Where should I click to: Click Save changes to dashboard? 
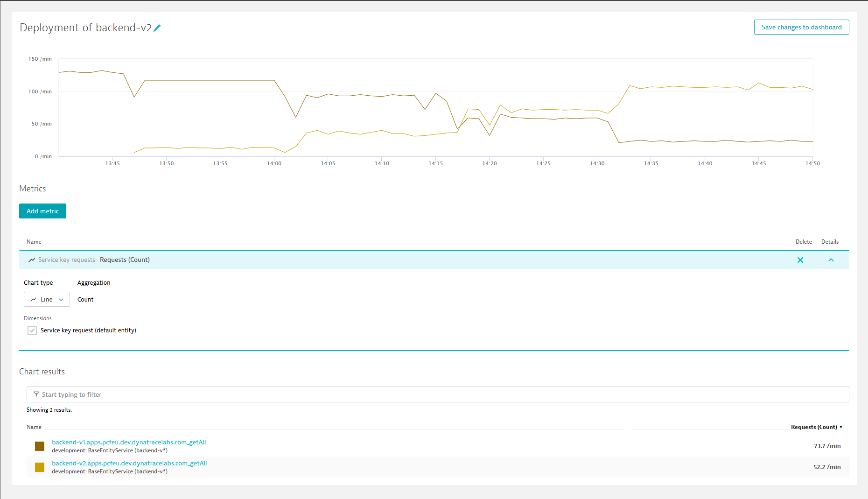801,27
